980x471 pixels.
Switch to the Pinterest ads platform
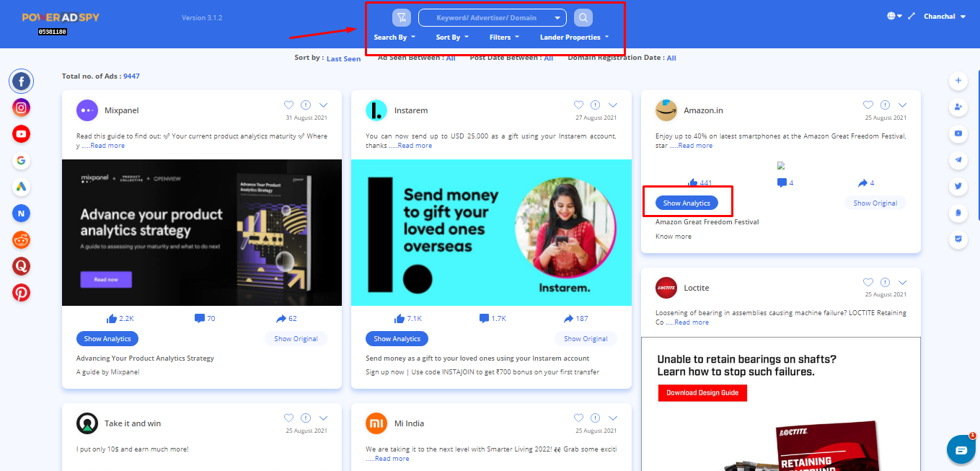click(x=22, y=293)
